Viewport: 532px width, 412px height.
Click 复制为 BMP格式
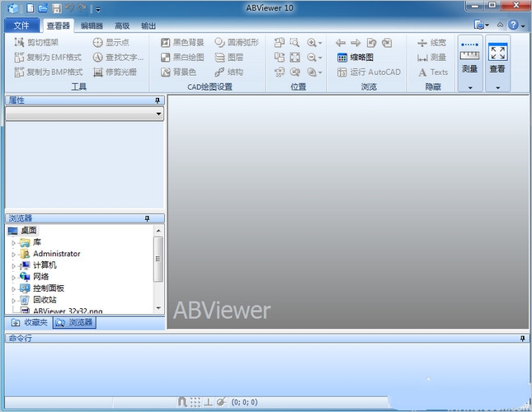point(48,72)
